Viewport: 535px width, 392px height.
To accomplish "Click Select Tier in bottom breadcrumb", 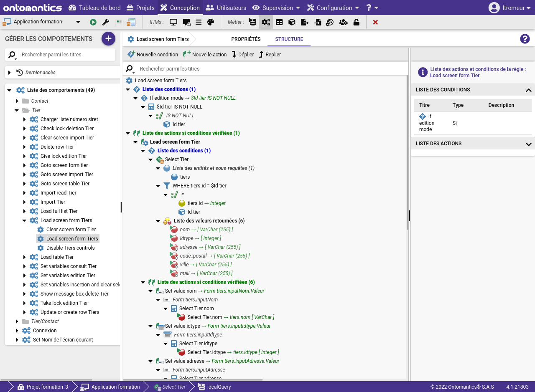I will point(170,387).
